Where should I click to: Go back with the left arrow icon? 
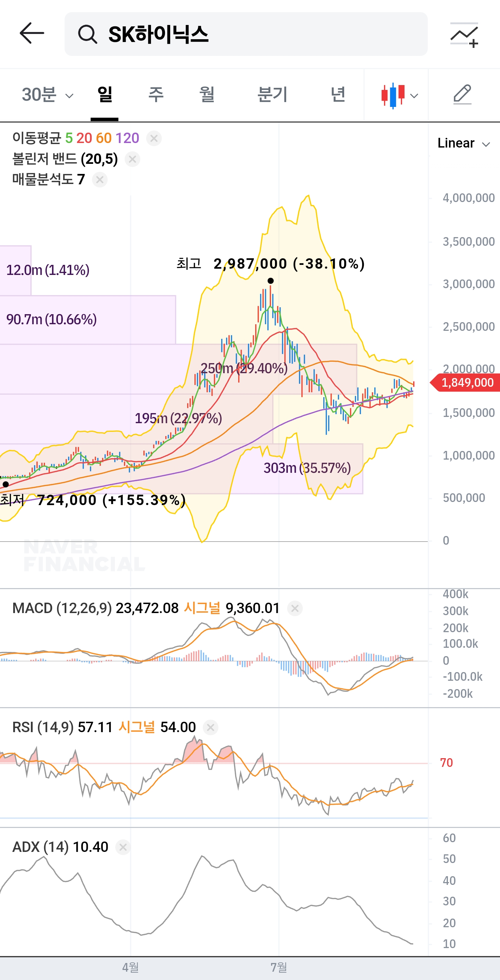32,33
